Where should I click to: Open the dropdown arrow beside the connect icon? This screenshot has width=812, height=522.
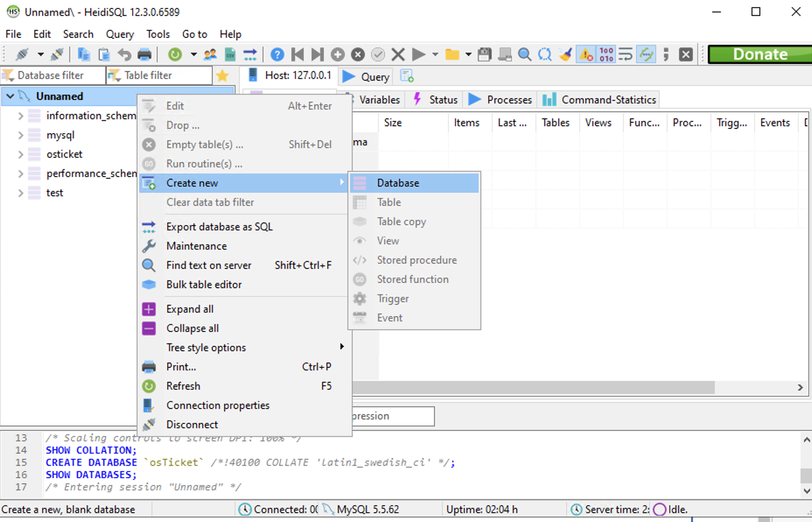click(x=41, y=54)
